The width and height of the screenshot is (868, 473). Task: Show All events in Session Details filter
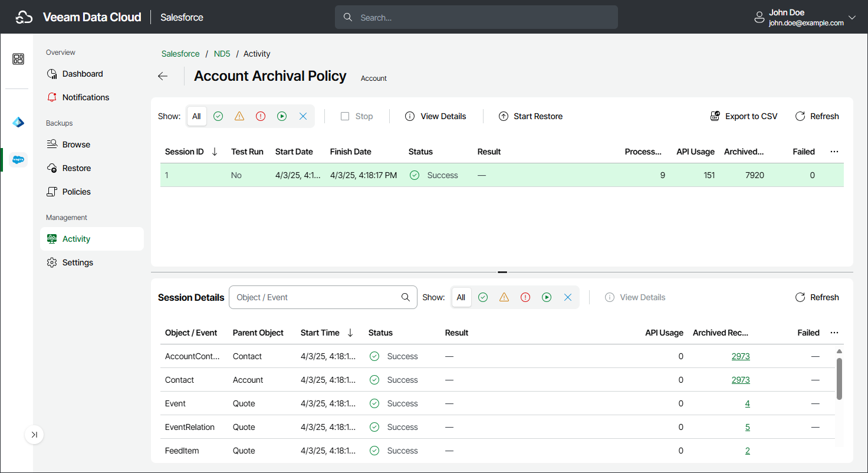[x=461, y=297]
